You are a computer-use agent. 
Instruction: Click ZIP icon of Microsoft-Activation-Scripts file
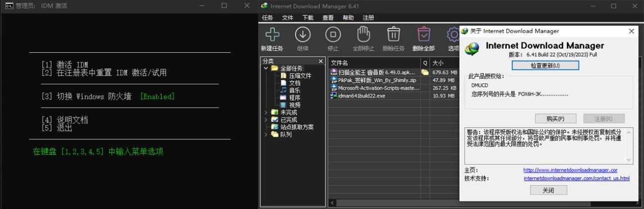334,87
